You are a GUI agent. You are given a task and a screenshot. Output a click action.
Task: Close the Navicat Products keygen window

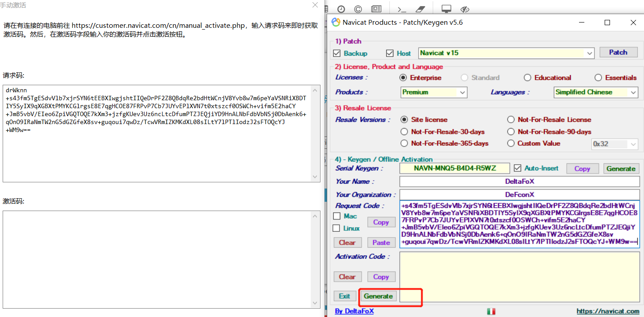[633, 23]
